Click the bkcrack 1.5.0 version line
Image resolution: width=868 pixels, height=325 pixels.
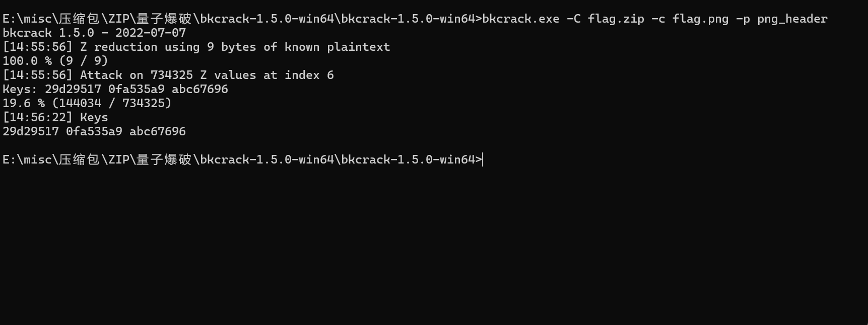point(94,33)
